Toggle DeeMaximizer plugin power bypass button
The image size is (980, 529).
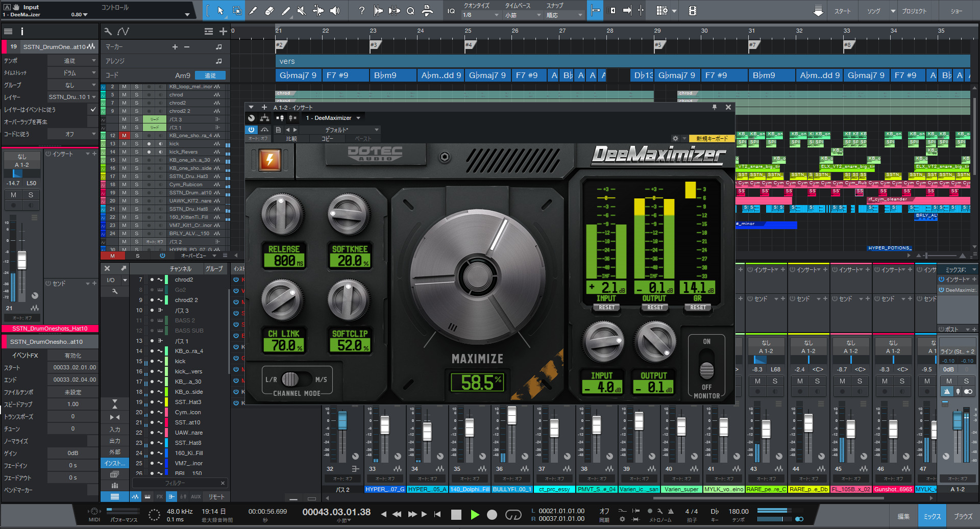pos(251,130)
